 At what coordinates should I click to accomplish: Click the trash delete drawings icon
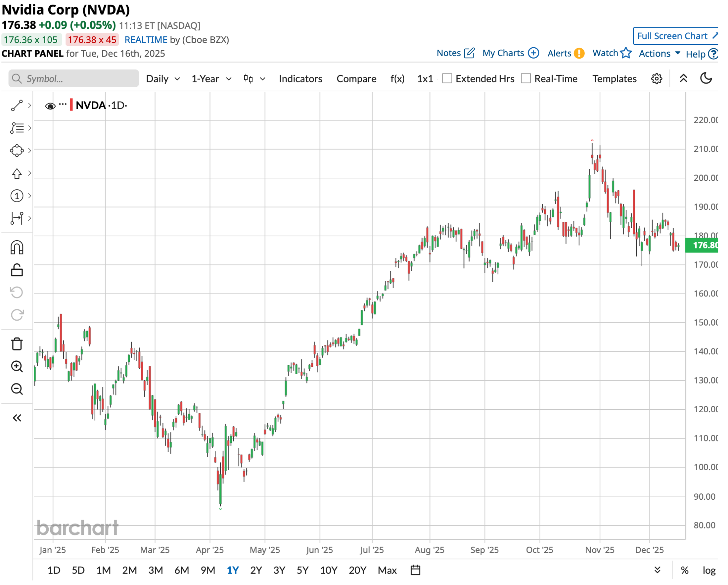point(17,344)
